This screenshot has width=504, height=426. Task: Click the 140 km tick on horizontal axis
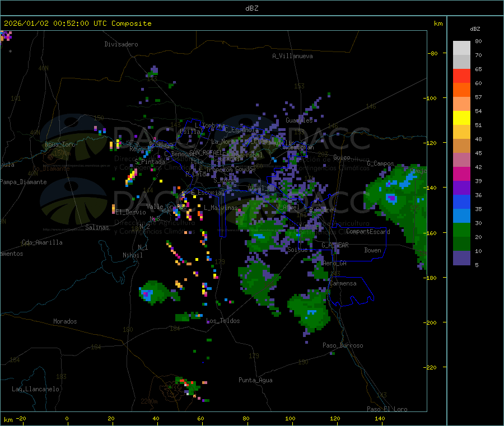380,419
